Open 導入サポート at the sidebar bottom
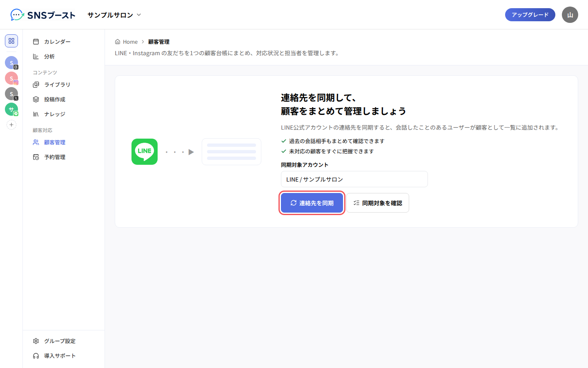Screen dimensions: 588x368 point(64,356)
